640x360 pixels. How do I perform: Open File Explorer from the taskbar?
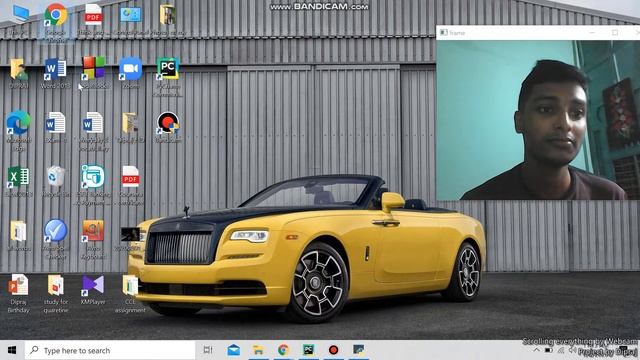[x=258, y=350]
